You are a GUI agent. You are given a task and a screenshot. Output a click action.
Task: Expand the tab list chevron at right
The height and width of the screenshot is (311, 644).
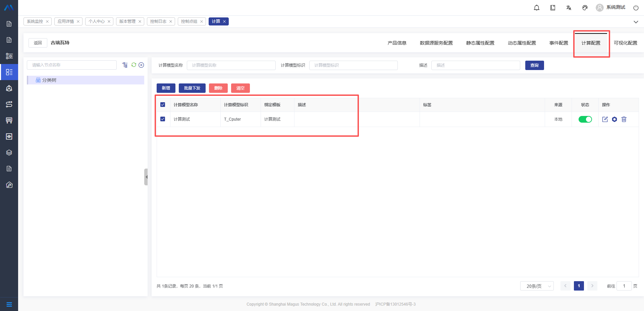[636, 22]
